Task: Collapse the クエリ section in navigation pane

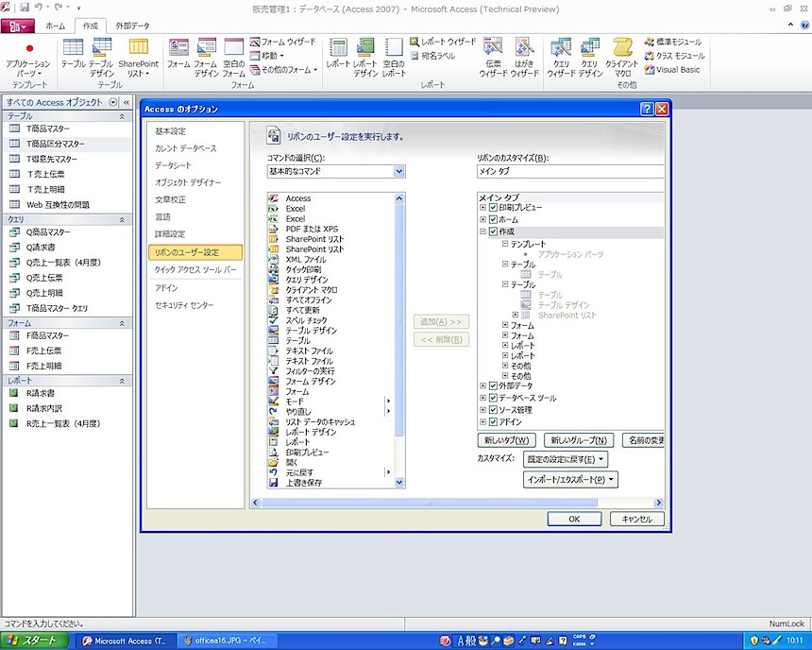Action: click(122, 220)
